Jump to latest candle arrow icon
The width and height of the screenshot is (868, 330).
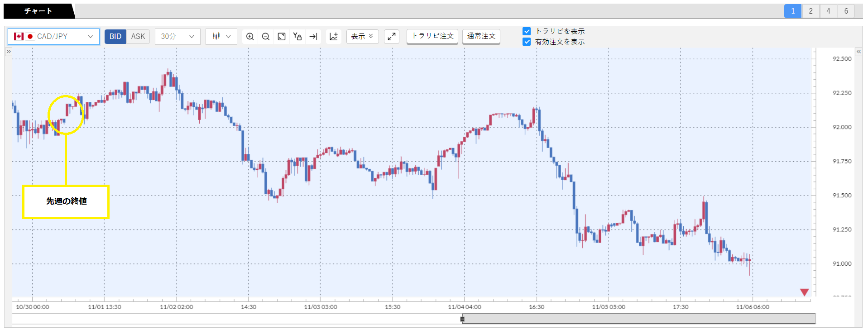pos(313,37)
